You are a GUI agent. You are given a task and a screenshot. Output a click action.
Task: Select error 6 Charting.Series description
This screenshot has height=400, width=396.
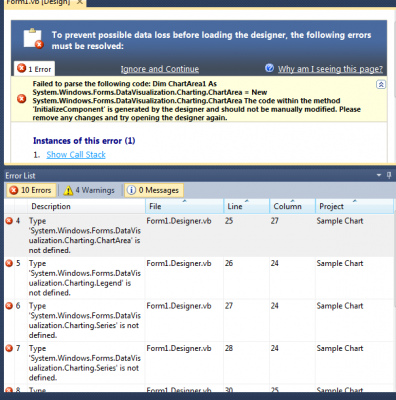(x=85, y=320)
